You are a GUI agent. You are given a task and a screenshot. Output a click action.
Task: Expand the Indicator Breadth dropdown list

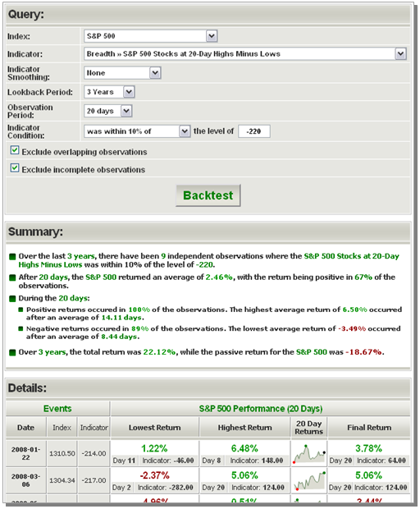[x=245, y=54]
